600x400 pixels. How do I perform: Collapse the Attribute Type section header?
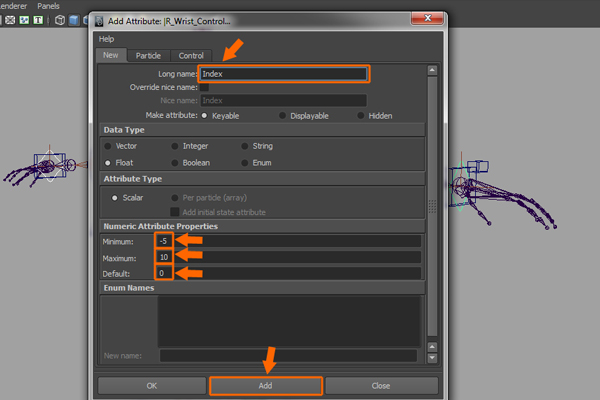[262, 179]
